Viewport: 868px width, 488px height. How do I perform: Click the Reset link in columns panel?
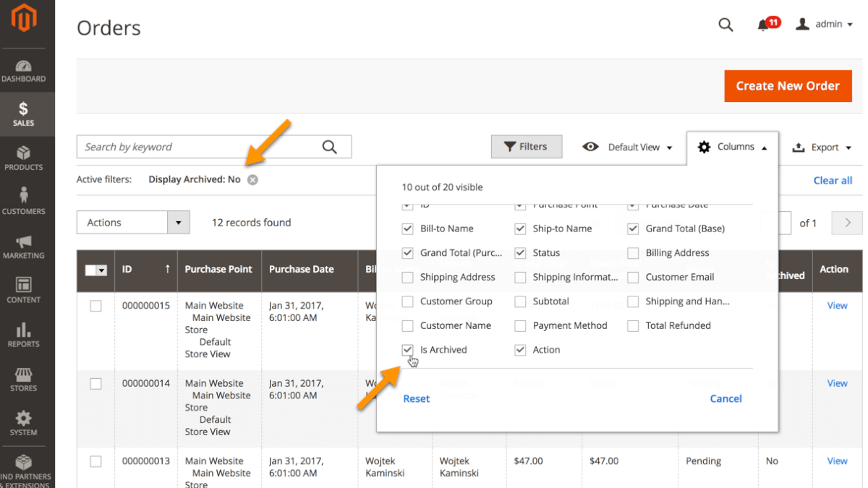pos(417,398)
